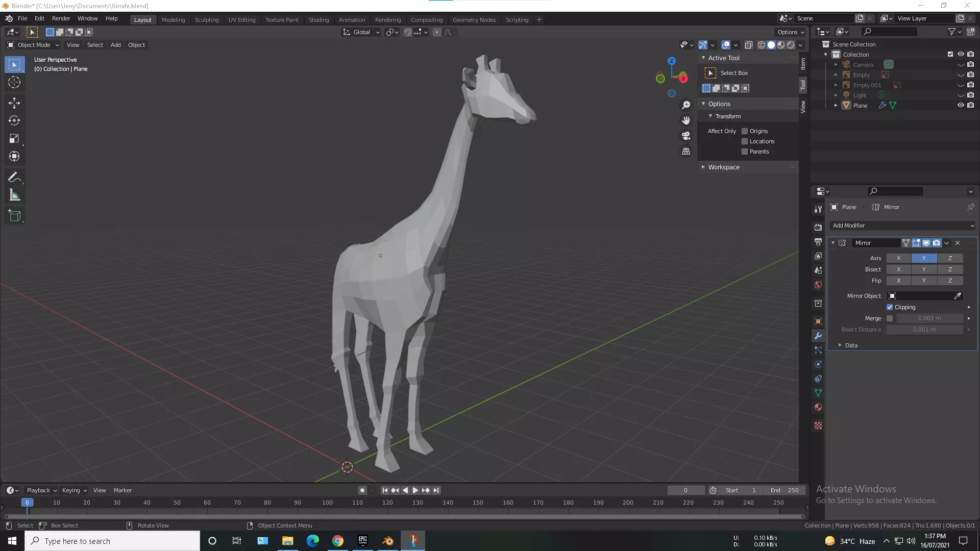Viewport: 980px width, 551px height.
Task: Switch to the Sculpting workspace tab
Action: point(207,20)
